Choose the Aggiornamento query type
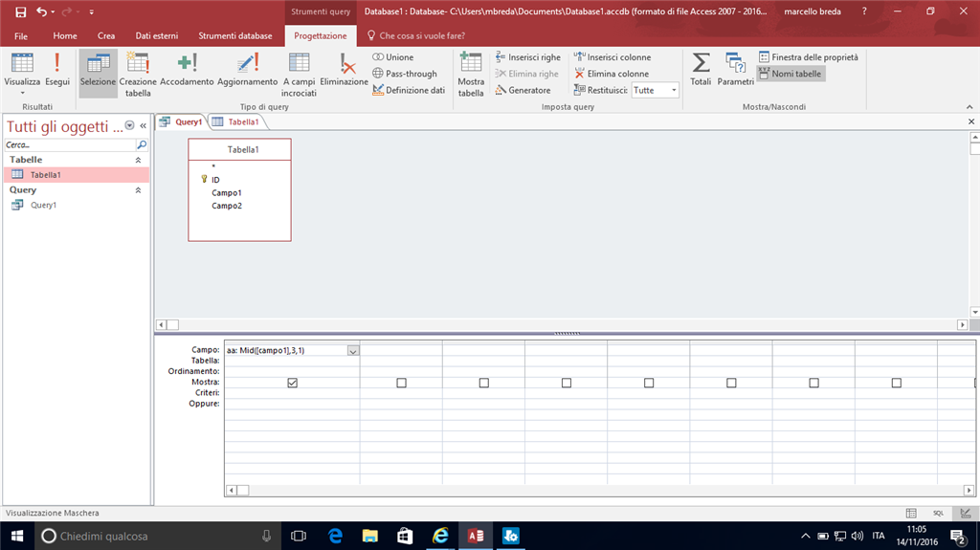The height and width of the screenshot is (550, 980). pos(248,70)
